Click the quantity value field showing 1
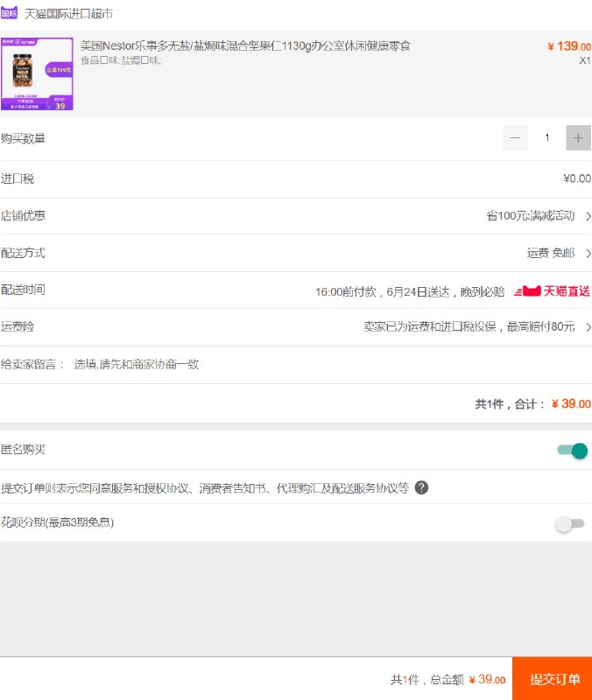The image size is (592, 700). [546, 137]
